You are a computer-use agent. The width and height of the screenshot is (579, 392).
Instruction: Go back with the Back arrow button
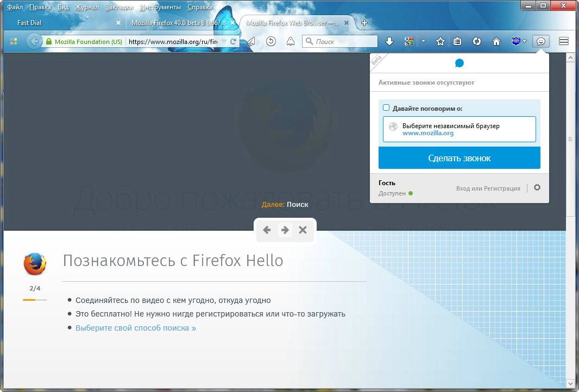click(34, 41)
